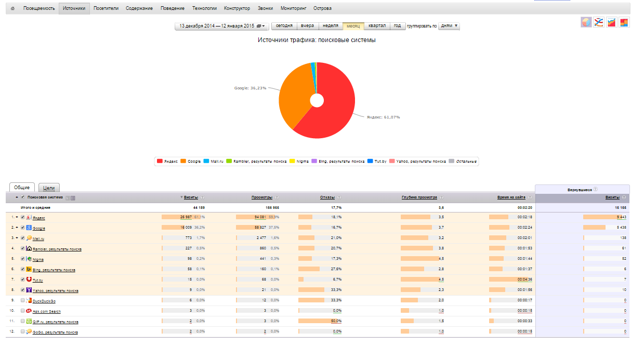Select the line graph chart icon
This screenshot has width=644, height=345.
[x=599, y=22]
